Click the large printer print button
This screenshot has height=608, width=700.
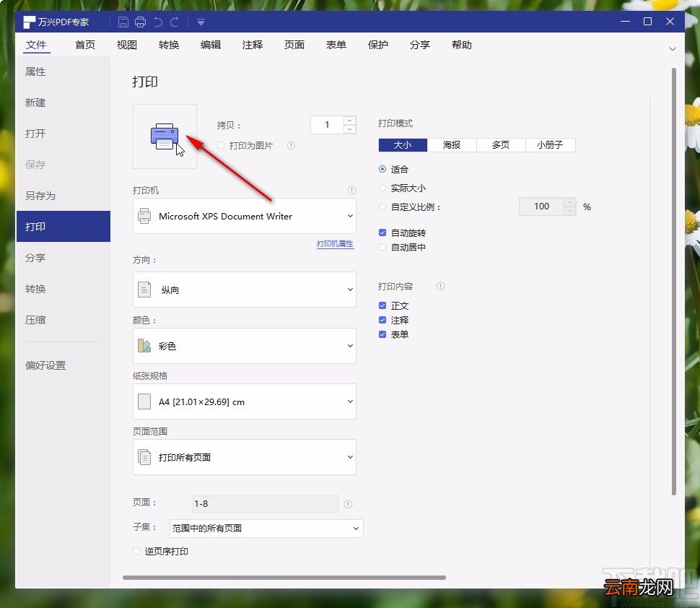coord(165,136)
